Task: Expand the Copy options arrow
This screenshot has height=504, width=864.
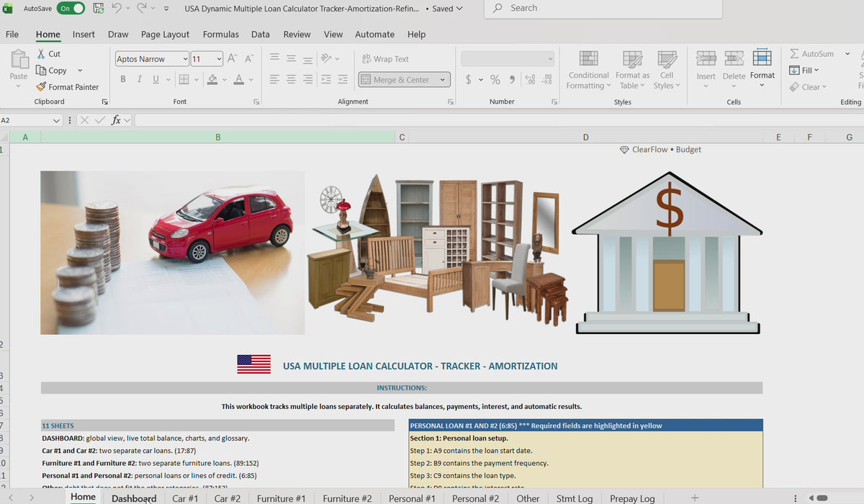Action: 80,71
